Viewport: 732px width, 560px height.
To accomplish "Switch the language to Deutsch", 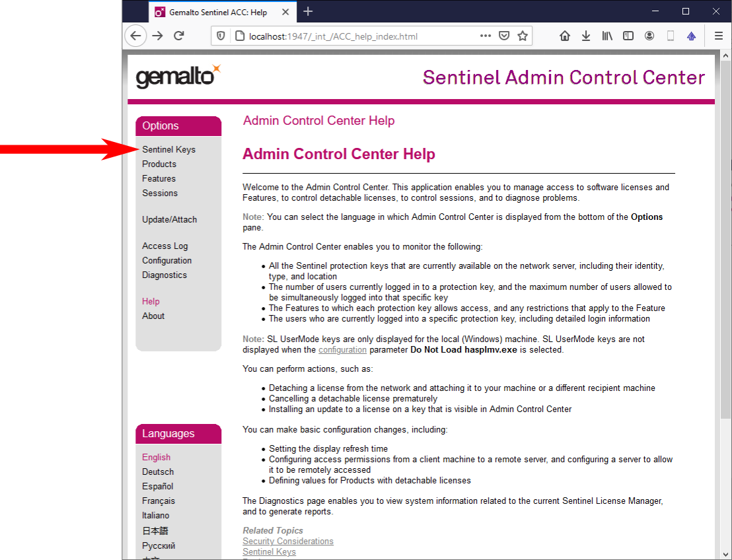I will click(x=157, y=472).
